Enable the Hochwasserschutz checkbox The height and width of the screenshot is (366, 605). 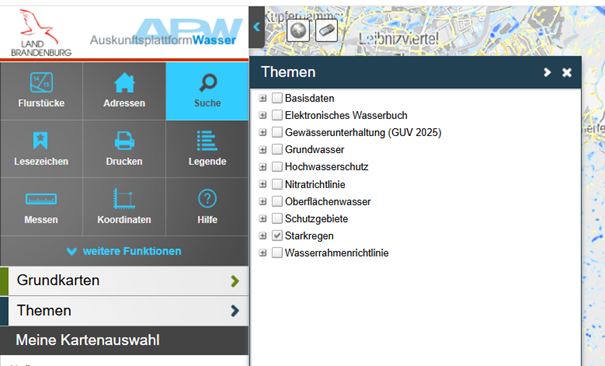[277, 167]
